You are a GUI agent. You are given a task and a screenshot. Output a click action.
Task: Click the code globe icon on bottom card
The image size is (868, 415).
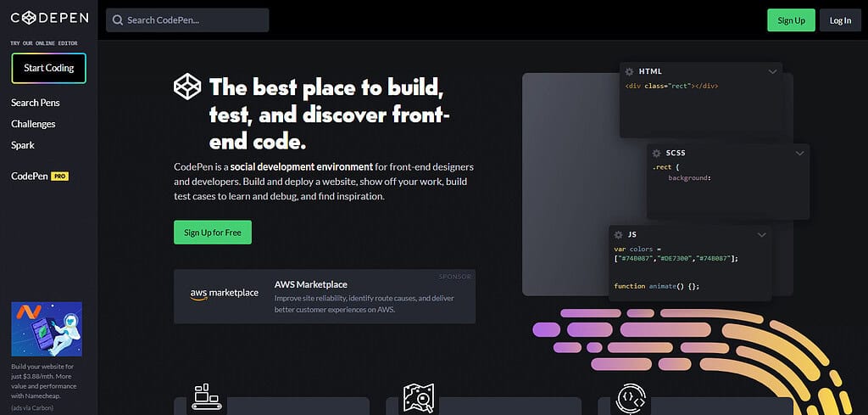(x=631, y=398)
